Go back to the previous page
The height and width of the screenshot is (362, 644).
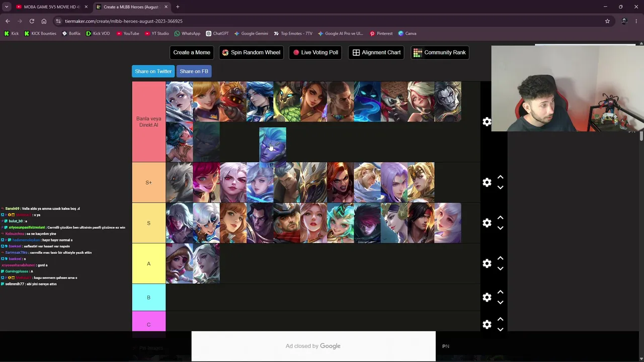point(8,21)
